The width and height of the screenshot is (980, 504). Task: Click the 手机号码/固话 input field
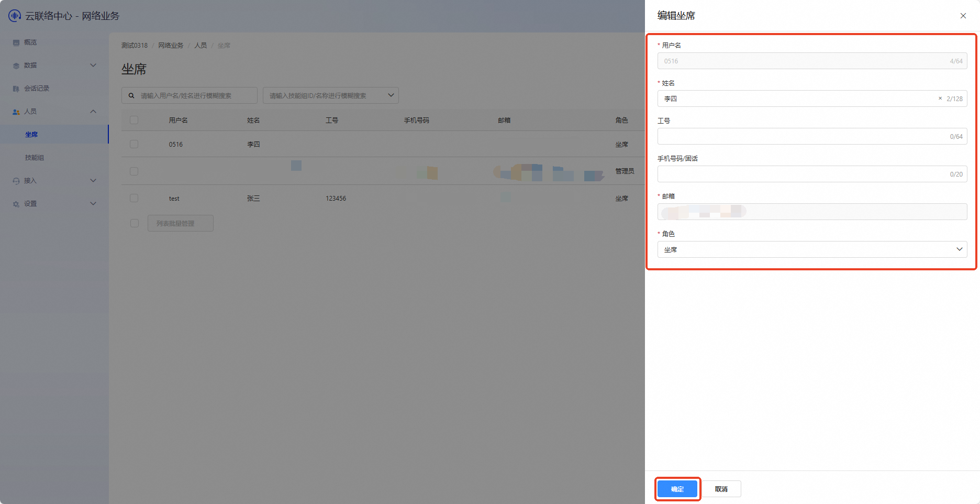point(812,174)
